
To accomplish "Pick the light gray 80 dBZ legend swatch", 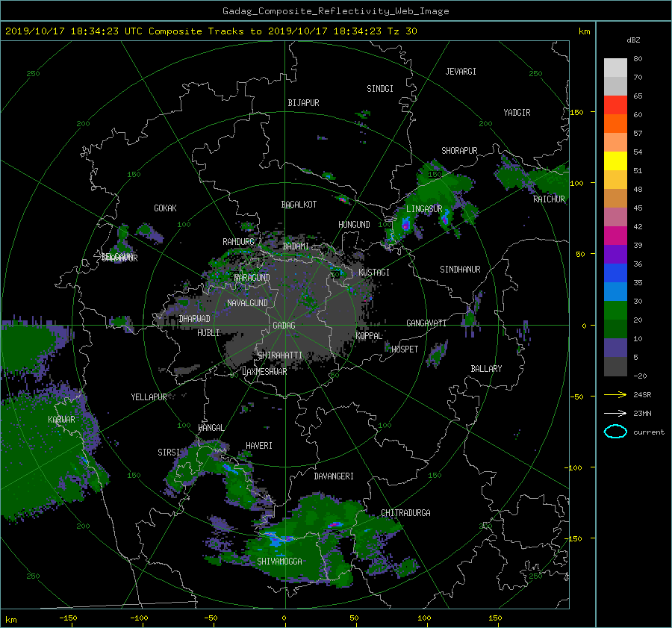I will 615,67.
